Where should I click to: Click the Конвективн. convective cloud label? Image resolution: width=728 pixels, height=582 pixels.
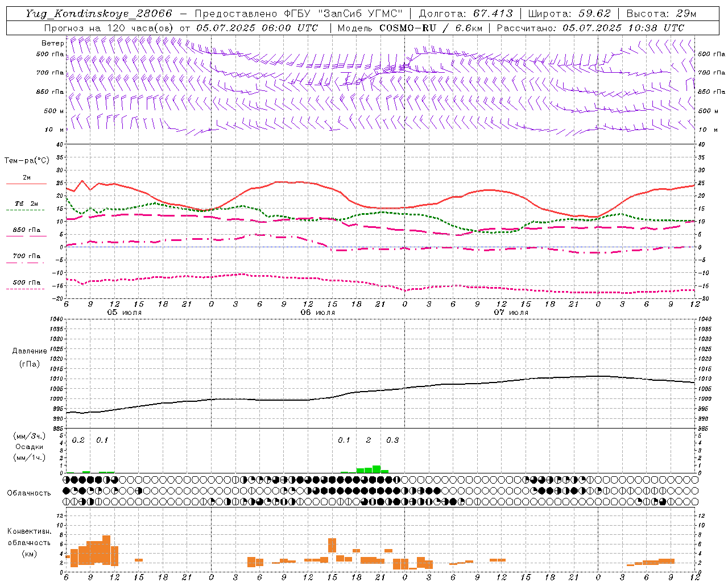click(x=29, y=531)
